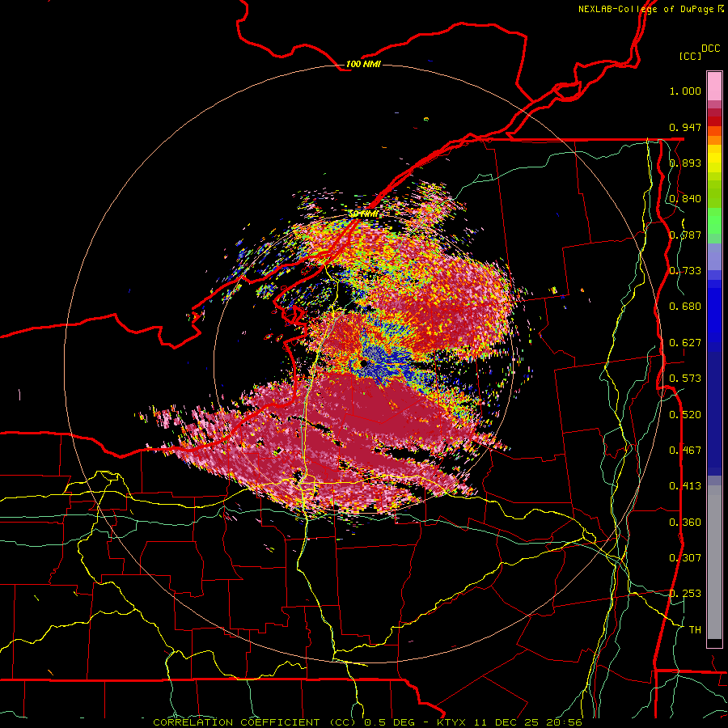The width and height of the screenshot is (728, 728).
Task: Select the 0.307 color scale label
Action: pyautogui.click(x=685, y=558)
